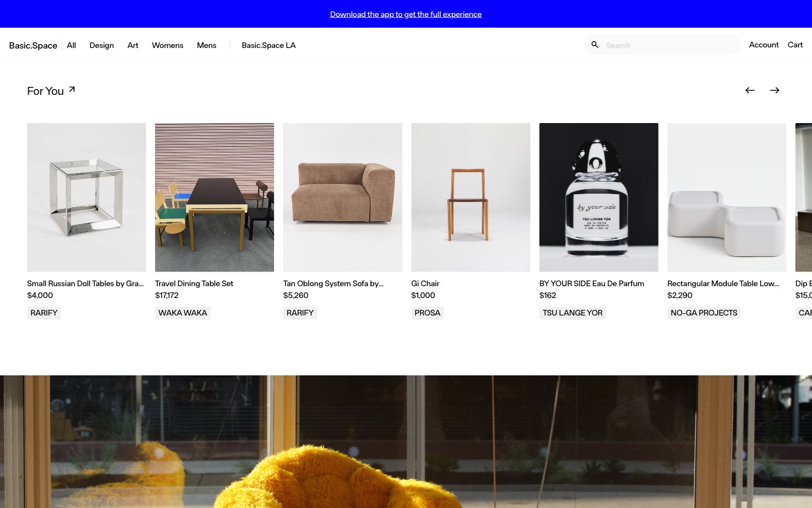Viewport: 812px width, 508px height.
Task: Open the For You heading link
Action: (x=45, y=91)
